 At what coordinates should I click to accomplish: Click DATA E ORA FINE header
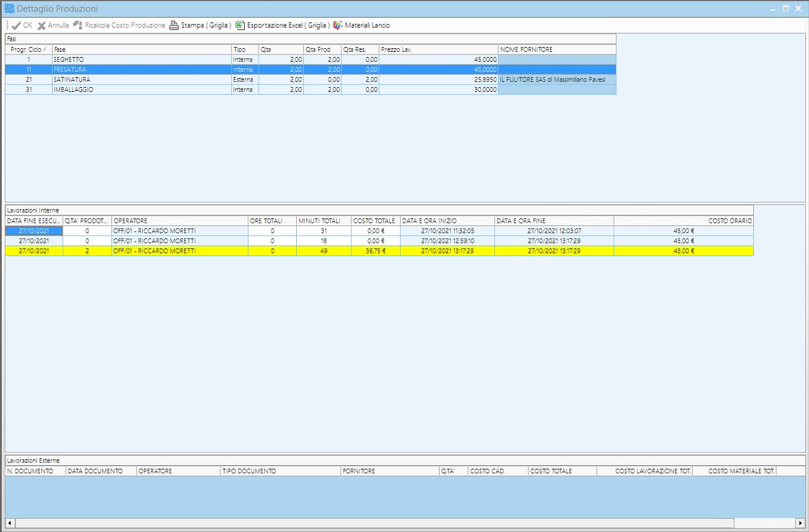(x=554, y=221)
